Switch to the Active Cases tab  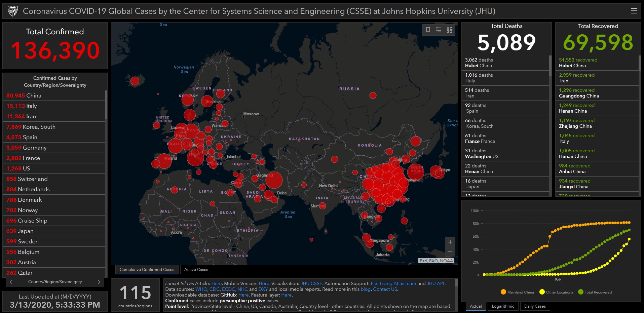pyautogui.click(x=196, y=270)
